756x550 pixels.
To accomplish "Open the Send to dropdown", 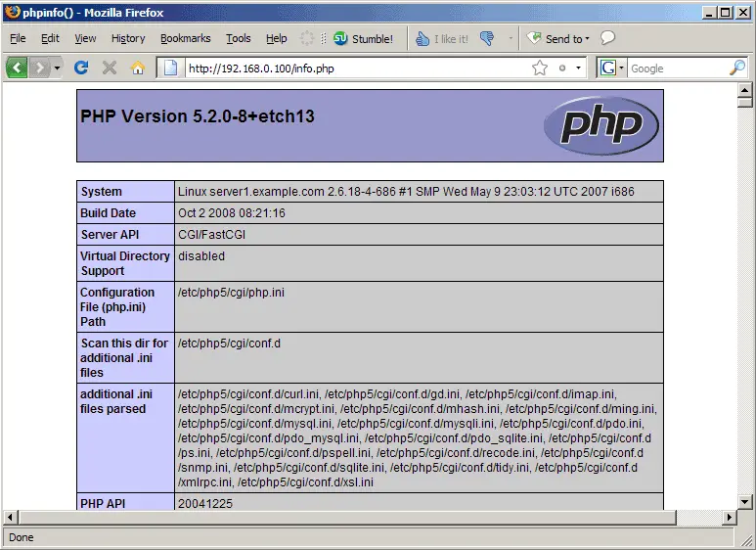I will 558,38.
